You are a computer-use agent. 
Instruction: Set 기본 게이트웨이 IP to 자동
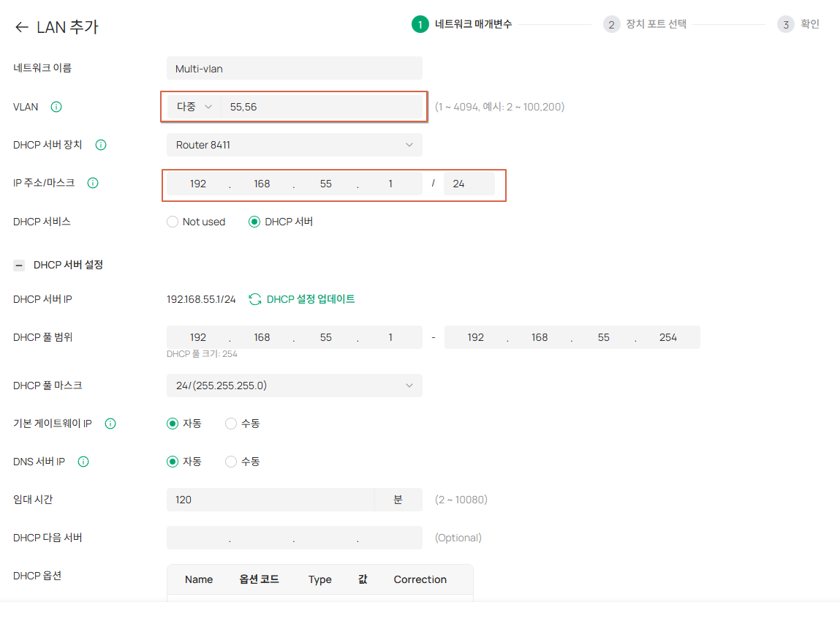172,424
